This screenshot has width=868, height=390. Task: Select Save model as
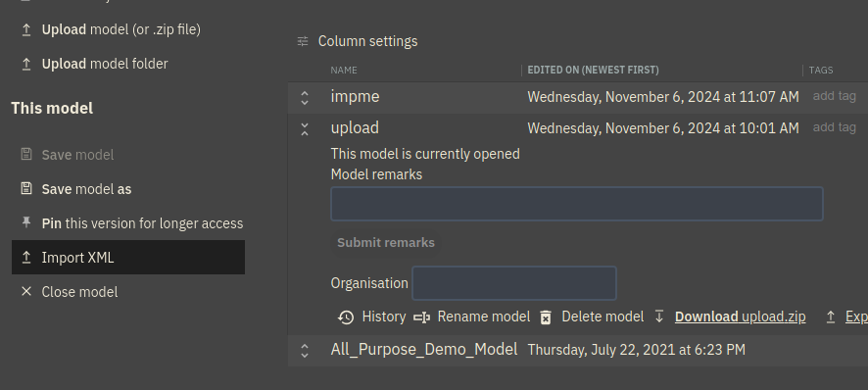(x=87, y=189)
